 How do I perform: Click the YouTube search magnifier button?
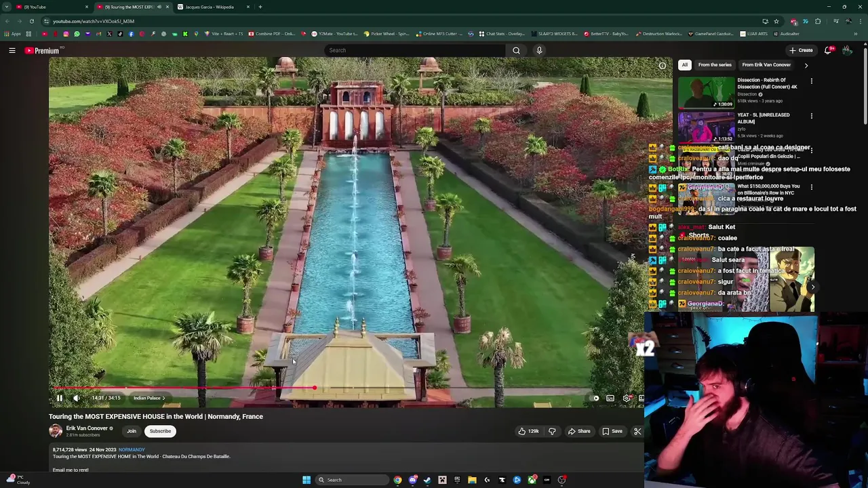[x=516, y=50]
